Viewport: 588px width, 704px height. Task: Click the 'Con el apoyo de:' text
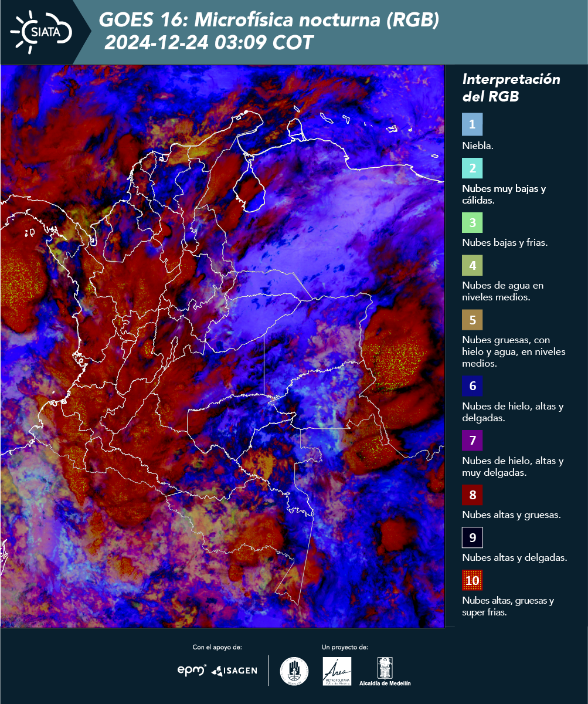tap(217, 647)
